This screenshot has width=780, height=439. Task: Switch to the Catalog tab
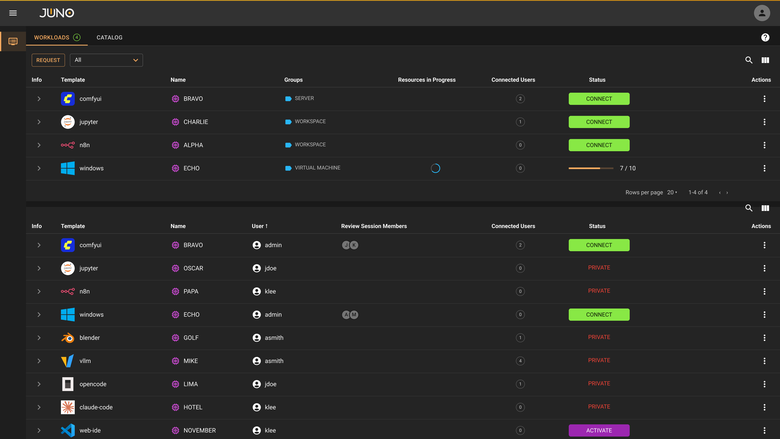point(109,37)
